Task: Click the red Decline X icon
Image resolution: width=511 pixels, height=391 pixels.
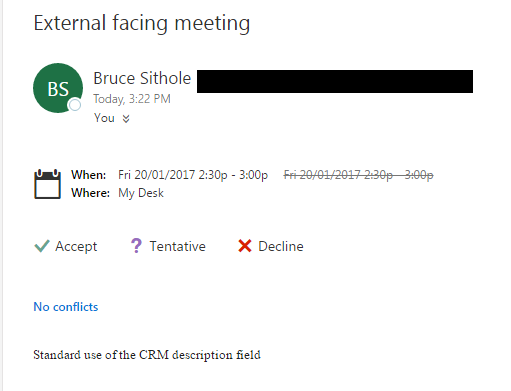Action: pos(245,246)
